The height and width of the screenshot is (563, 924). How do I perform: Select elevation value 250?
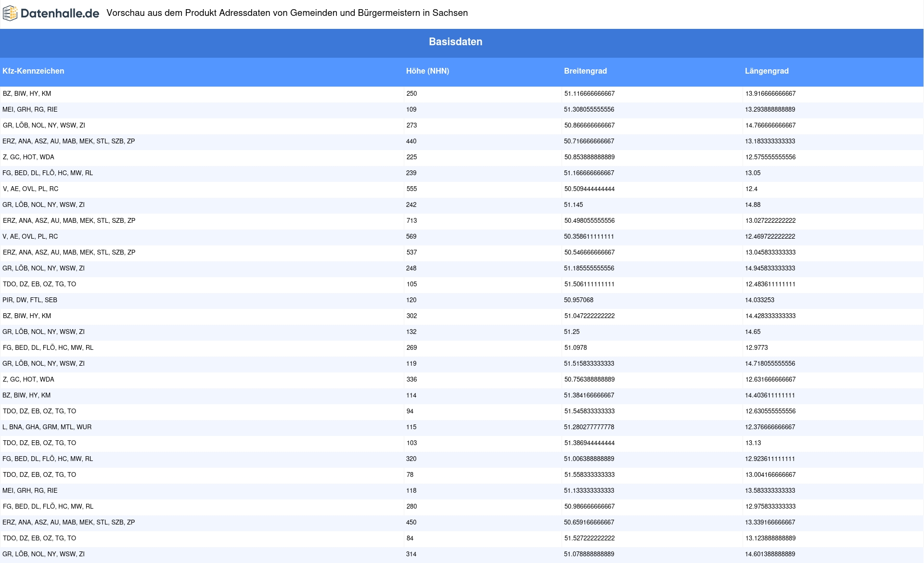click(x=411, y=94)
